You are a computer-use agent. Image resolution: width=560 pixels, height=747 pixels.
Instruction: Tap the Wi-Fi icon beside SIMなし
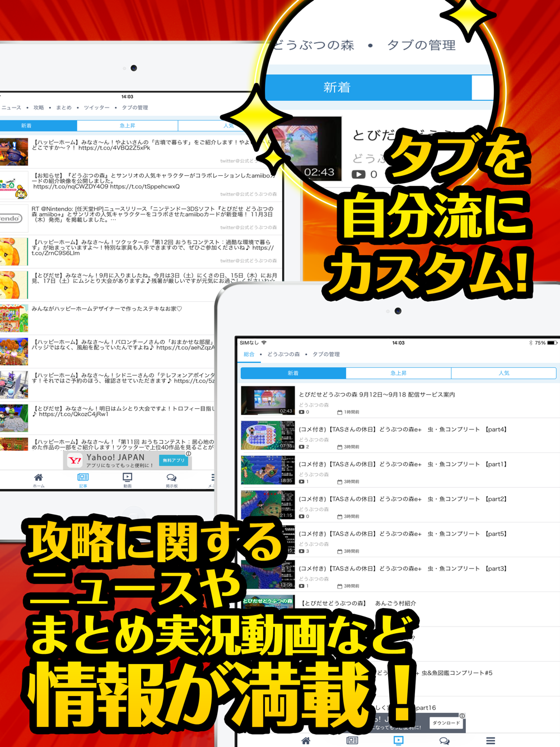[x=264, y=343]
